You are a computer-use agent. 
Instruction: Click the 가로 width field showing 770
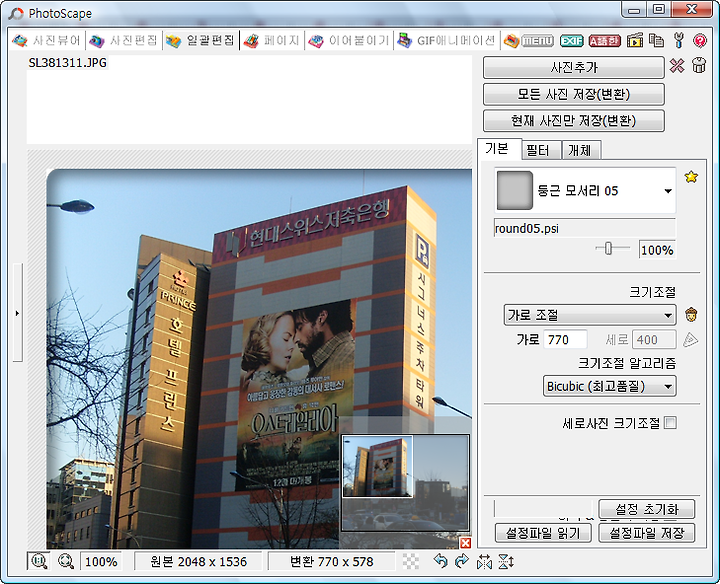pos(565,340)
